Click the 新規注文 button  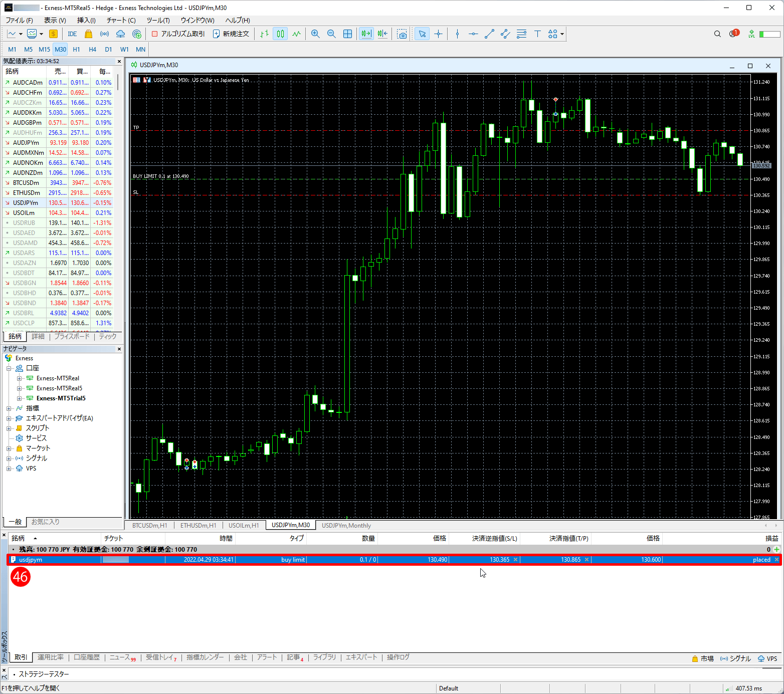(x=231, y=34)
